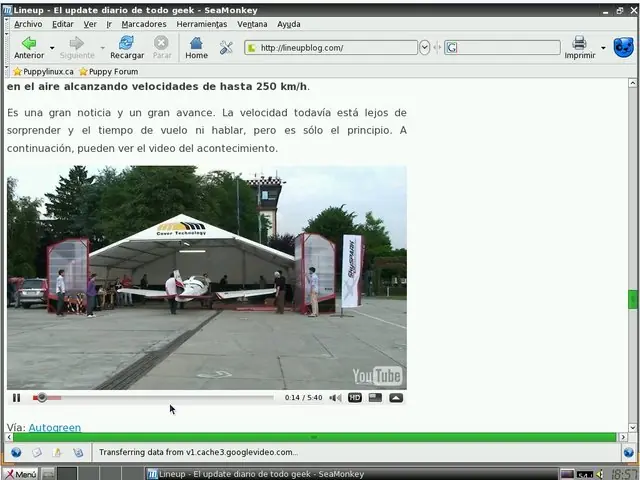Screen dimensions: 640x480
Task: Click the green vertical scrollbar thumb
Action: point(632,299)
